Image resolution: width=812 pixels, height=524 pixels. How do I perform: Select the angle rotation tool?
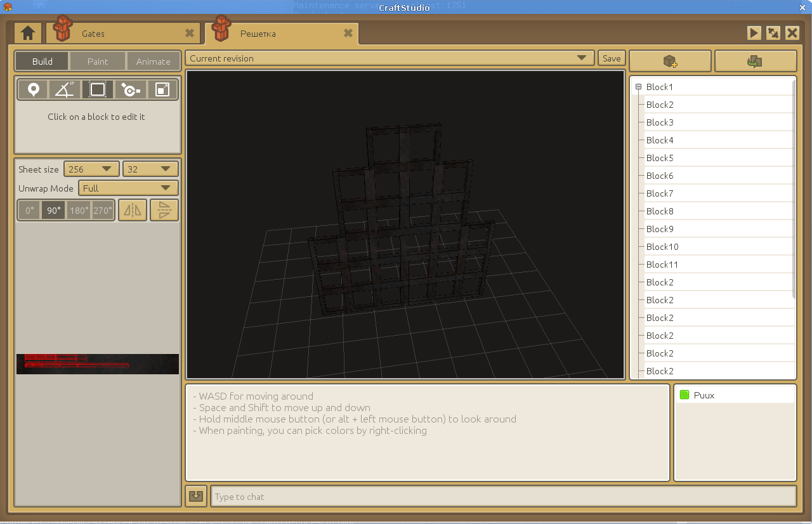click(65, 90)
